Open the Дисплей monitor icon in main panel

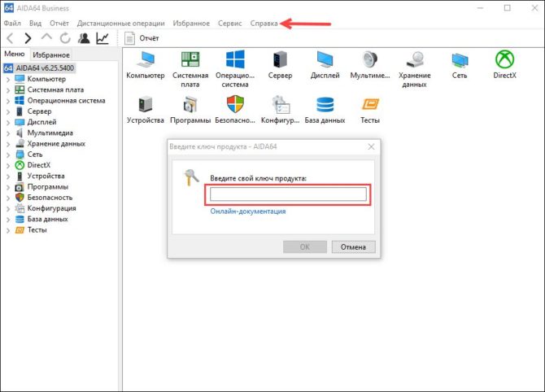coord(325,59)
